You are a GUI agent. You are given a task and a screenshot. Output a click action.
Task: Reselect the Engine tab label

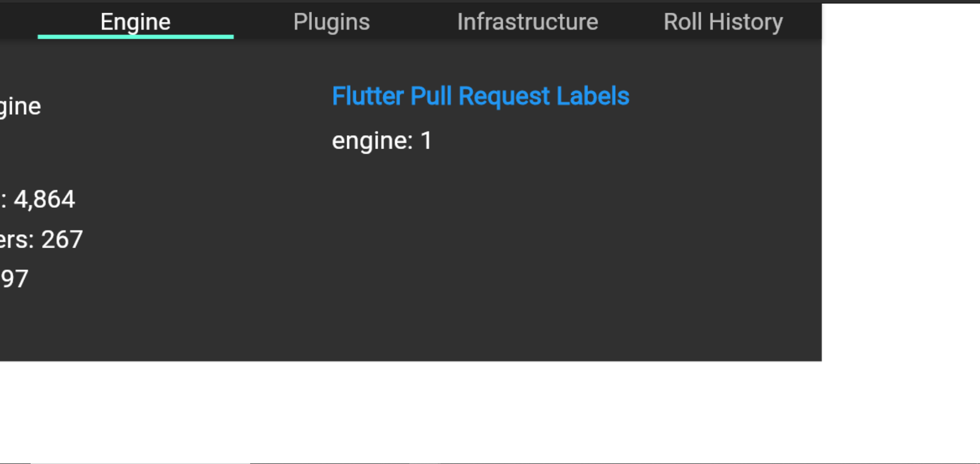[x=135, y=21]
